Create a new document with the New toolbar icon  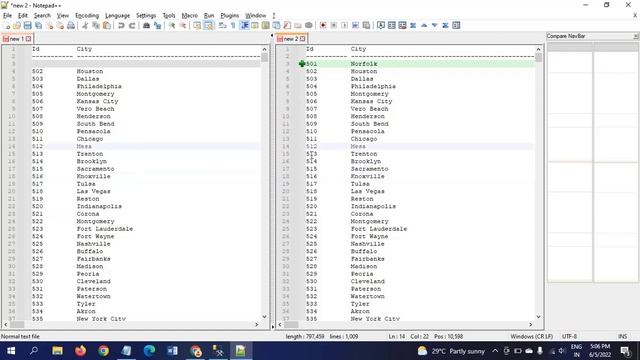(x=7, y=25)
